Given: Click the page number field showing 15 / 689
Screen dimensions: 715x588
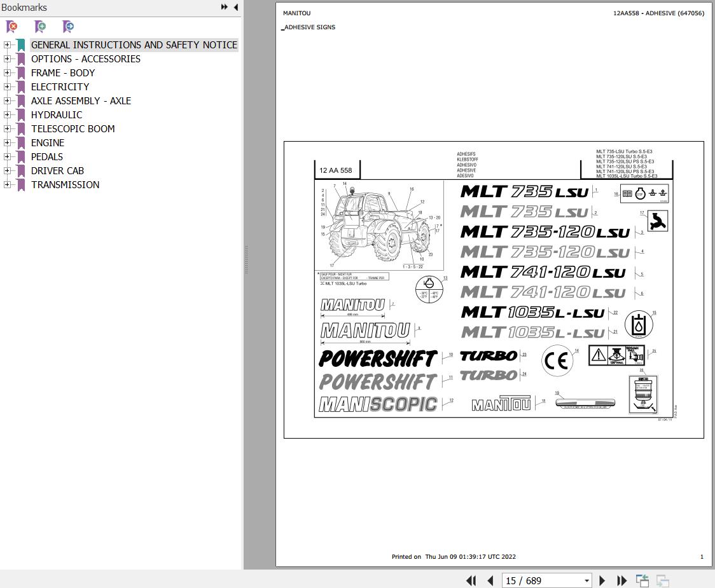Looking at the screenshot, I should [542, 581].
